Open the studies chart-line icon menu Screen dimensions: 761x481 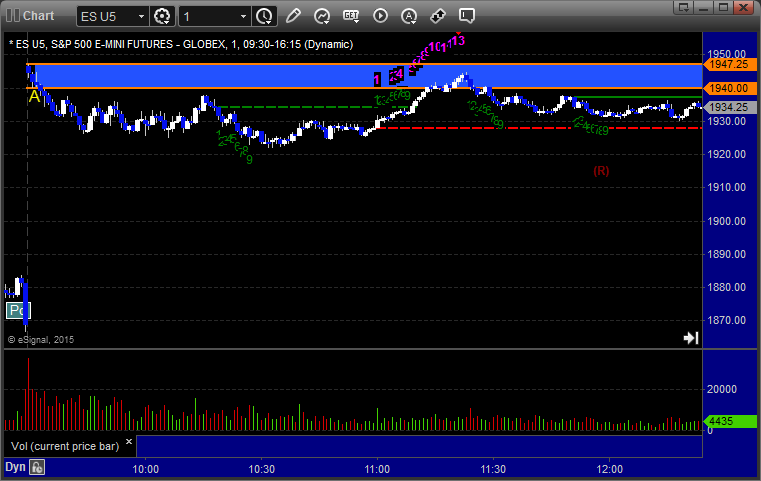coord(322,16)
